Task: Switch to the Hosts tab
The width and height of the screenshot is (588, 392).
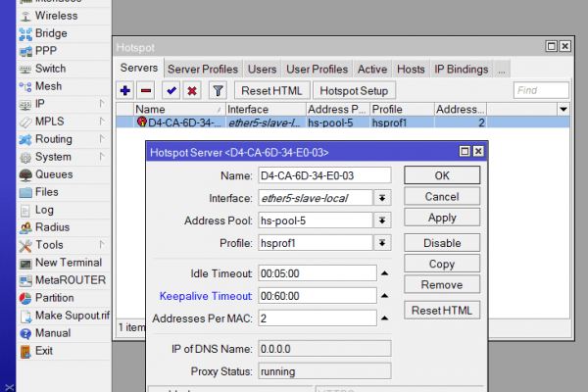Action: point(411,69)
